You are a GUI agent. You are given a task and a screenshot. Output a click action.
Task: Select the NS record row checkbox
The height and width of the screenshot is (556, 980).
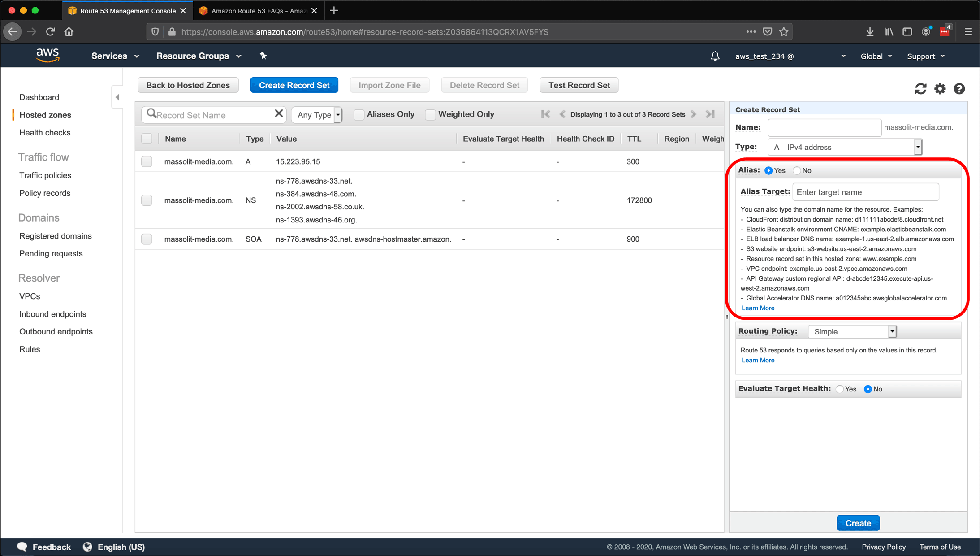click(147, 200)
